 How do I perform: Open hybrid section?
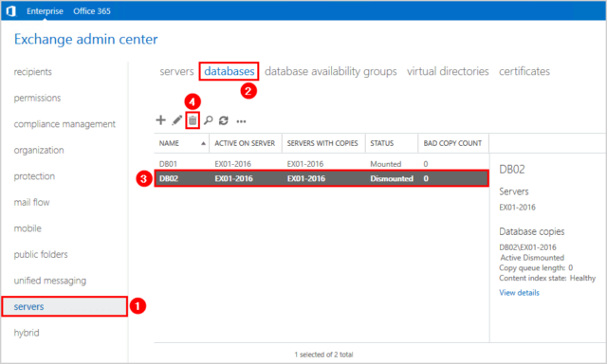tap(27, 333)
